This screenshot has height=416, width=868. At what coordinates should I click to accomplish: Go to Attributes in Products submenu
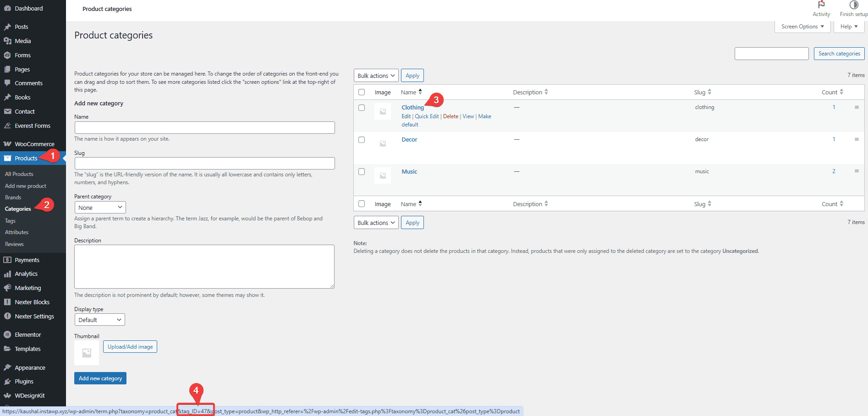click(x=16, y=232)
